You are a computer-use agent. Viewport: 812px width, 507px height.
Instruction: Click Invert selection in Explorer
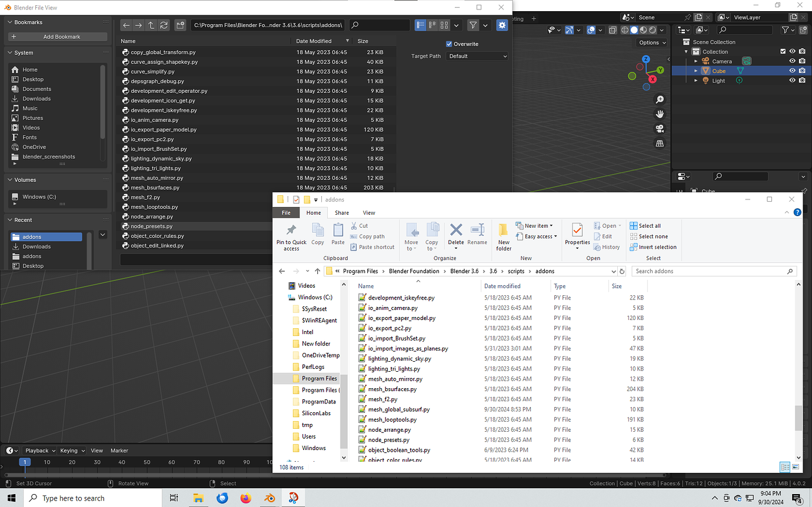653,247
